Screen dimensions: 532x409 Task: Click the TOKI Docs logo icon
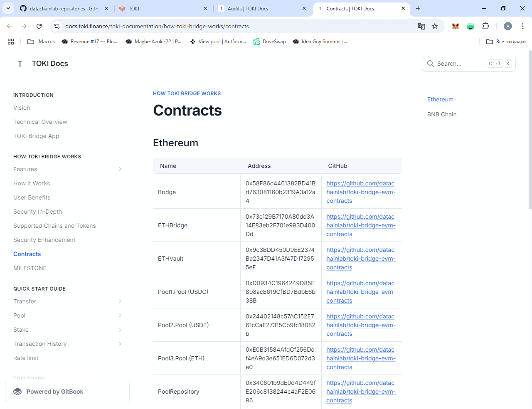pyautogui.click(x=20, y=64)
